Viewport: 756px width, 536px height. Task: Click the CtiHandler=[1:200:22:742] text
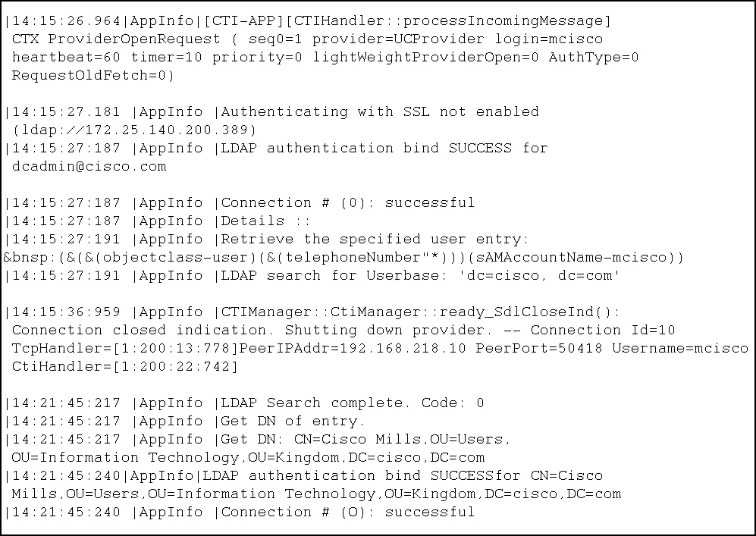point(125,366)
